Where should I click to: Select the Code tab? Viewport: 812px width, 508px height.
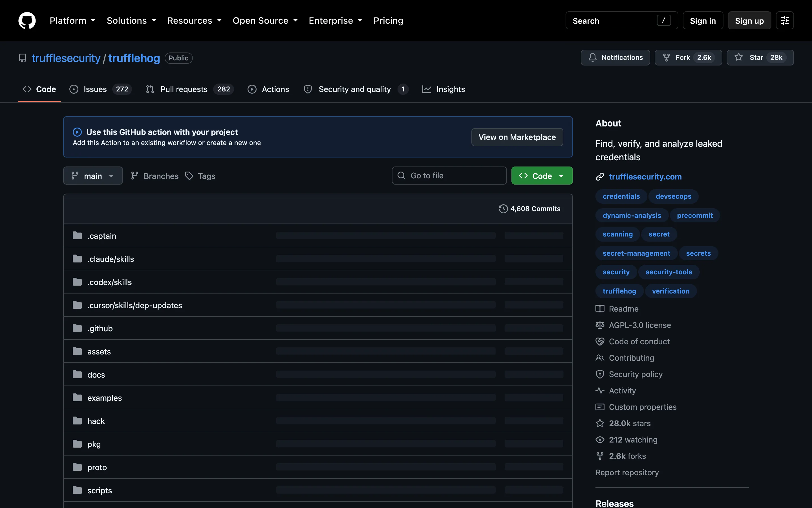[x=39, y=89]
